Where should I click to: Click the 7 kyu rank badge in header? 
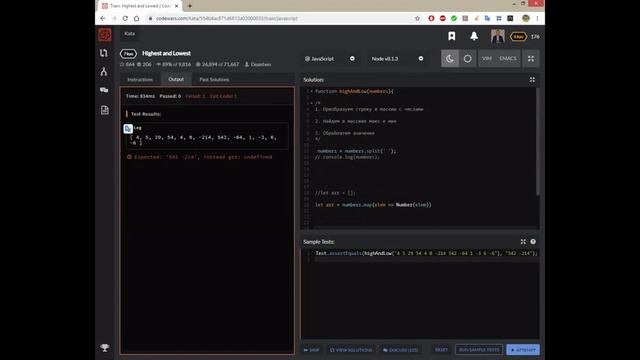click(x=518, y=37)
